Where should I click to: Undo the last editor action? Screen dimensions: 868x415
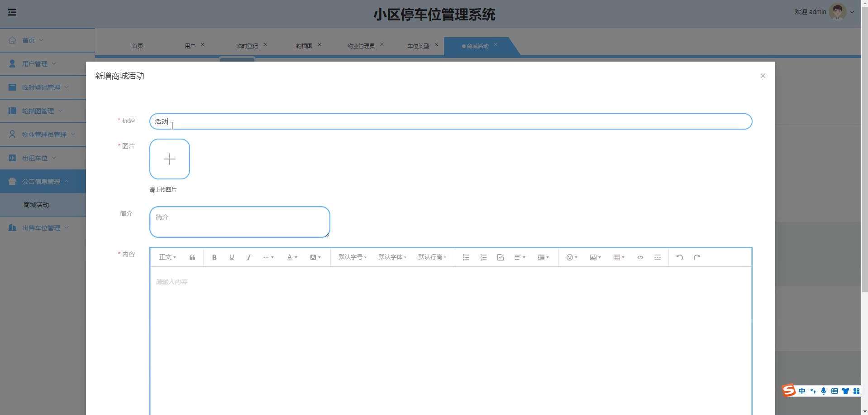coord(679,257)
